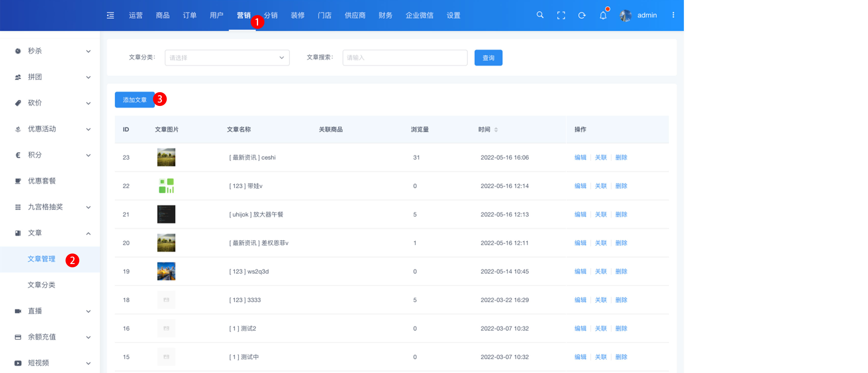Click the refresh icon in the top bar
The height and width of the screenshot is (373, 868).
(582, 15)
